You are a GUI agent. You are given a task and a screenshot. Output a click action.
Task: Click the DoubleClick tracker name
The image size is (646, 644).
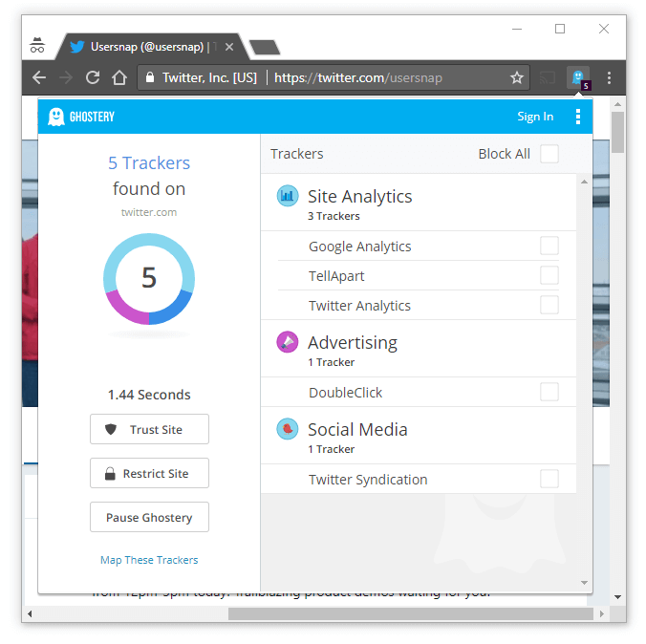point(346,393)
